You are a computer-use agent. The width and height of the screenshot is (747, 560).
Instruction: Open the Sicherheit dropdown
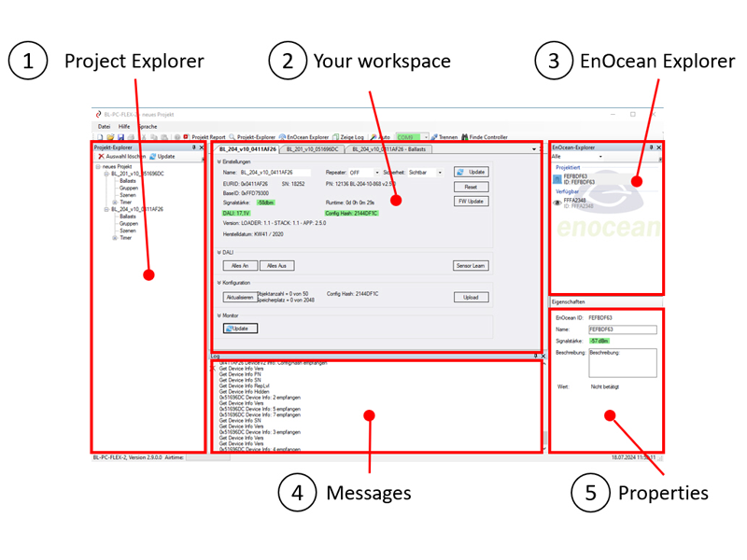[x=437, y=173]
